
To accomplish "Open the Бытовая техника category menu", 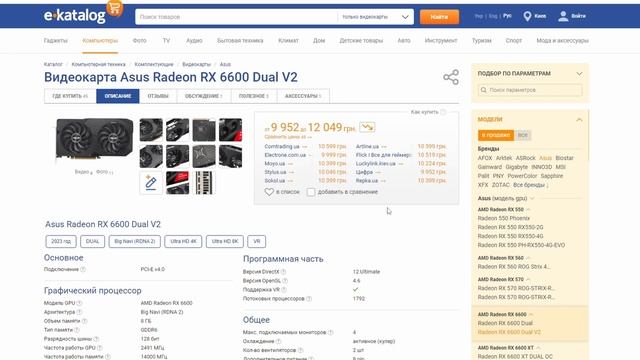I will pos(240,41).
